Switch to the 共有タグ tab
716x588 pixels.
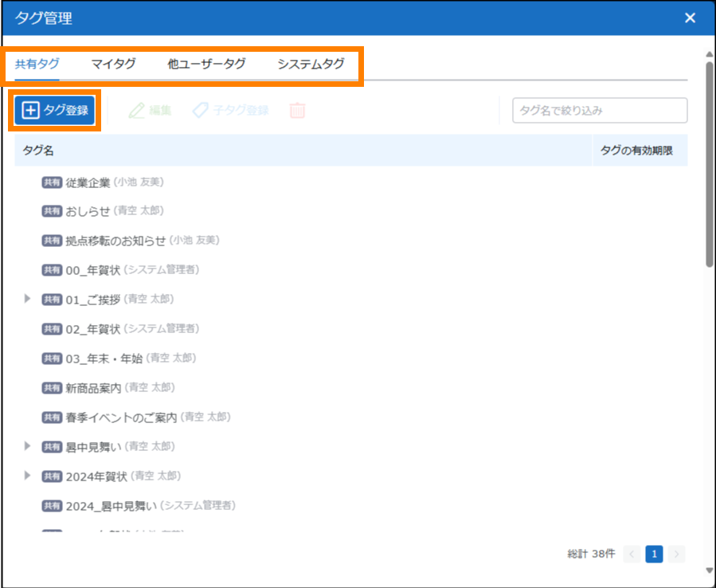[37, 64]
